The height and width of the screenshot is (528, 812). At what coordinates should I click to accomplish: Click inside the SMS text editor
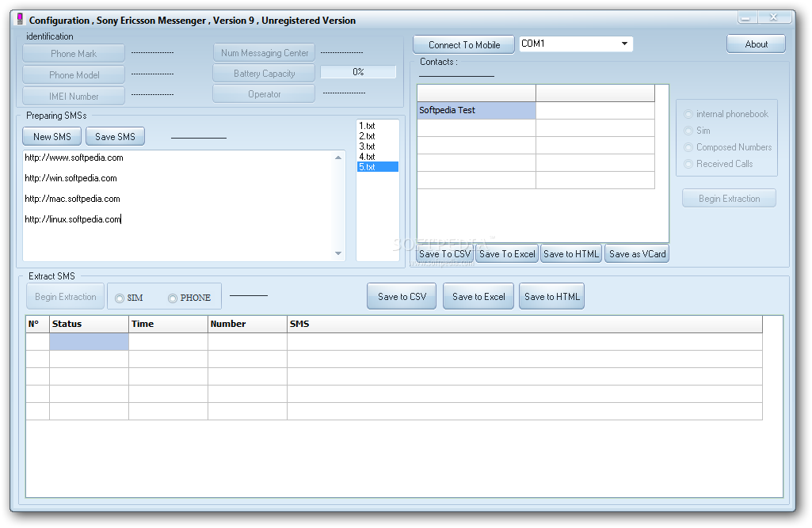tap(178, 206)
